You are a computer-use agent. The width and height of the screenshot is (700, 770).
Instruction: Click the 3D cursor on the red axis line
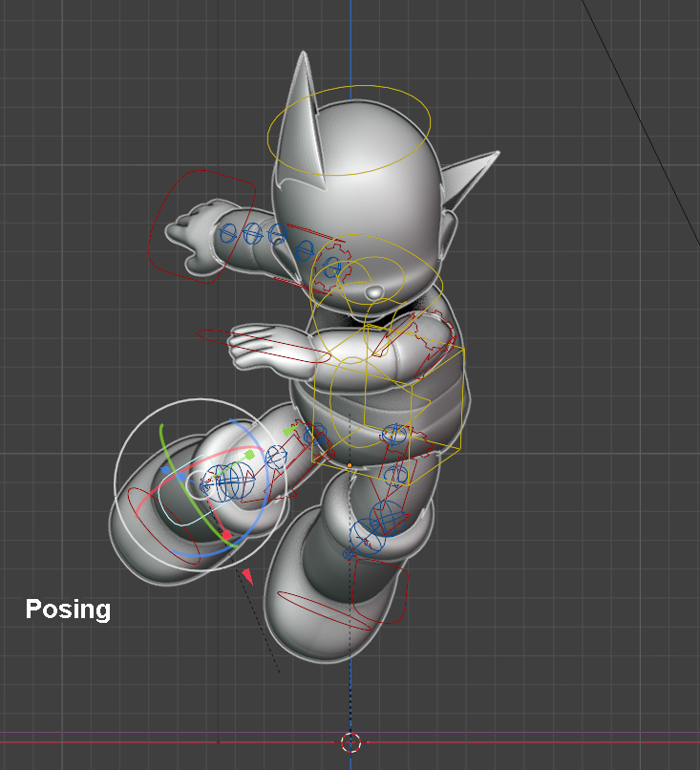click(x=350, y=742)
